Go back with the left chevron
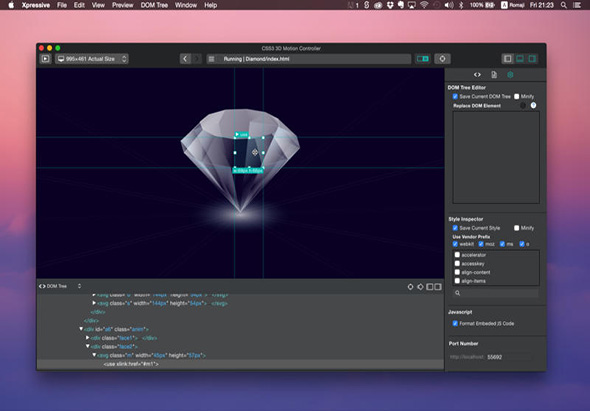The image size is (590, 411). [185, 59]
